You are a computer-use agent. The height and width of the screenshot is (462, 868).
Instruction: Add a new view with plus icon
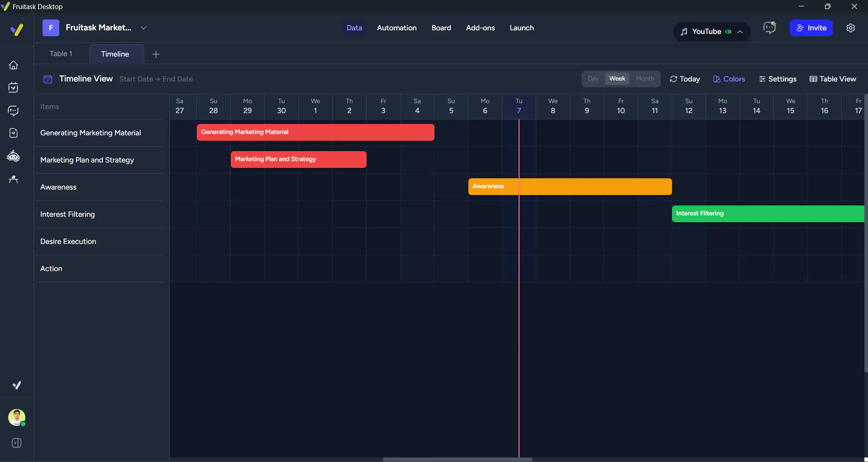click(156, 54)
